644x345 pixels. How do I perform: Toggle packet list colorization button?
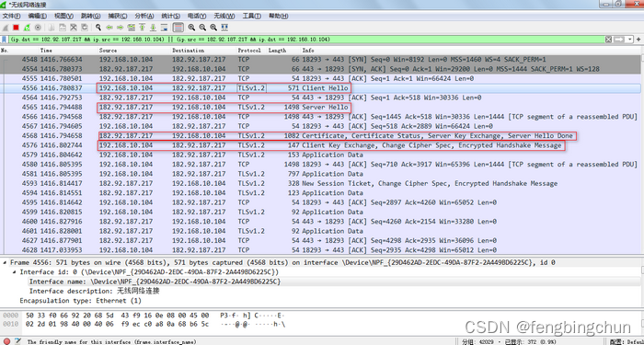pyautogui.click(x=178, y=28)
